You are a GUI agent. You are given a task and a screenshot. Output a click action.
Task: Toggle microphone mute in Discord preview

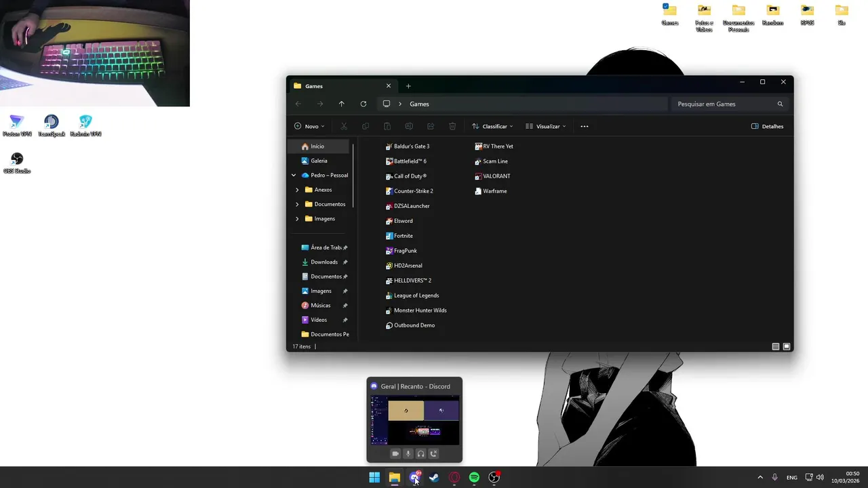[408, 454]
